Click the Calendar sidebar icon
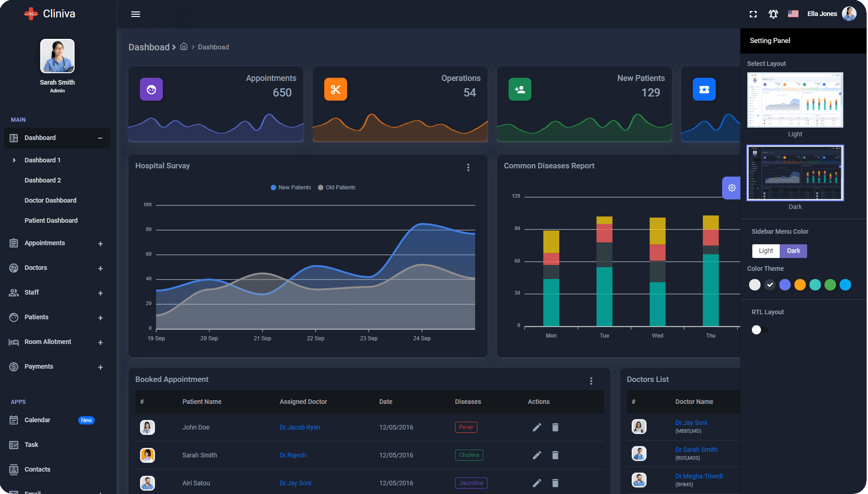 pyautogui.click(x=14, y=420)
